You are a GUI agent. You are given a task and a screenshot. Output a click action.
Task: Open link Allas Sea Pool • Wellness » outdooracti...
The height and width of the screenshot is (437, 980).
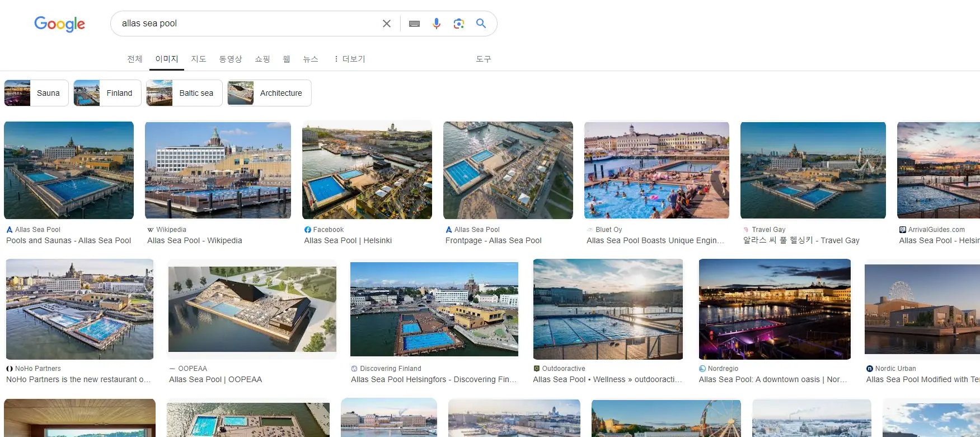coord(608,379)
